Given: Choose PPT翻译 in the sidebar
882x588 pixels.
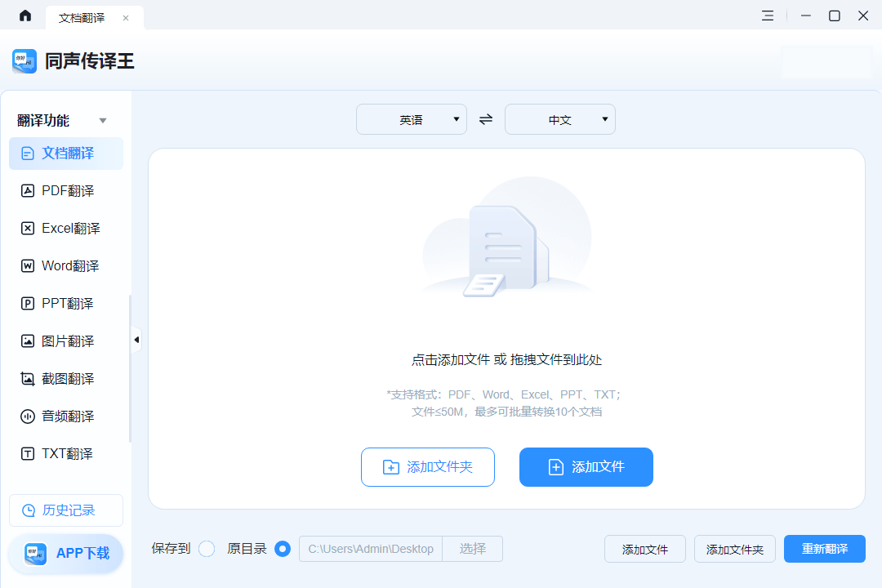Looking at the screenshot, I should click(x=66, y=304).
